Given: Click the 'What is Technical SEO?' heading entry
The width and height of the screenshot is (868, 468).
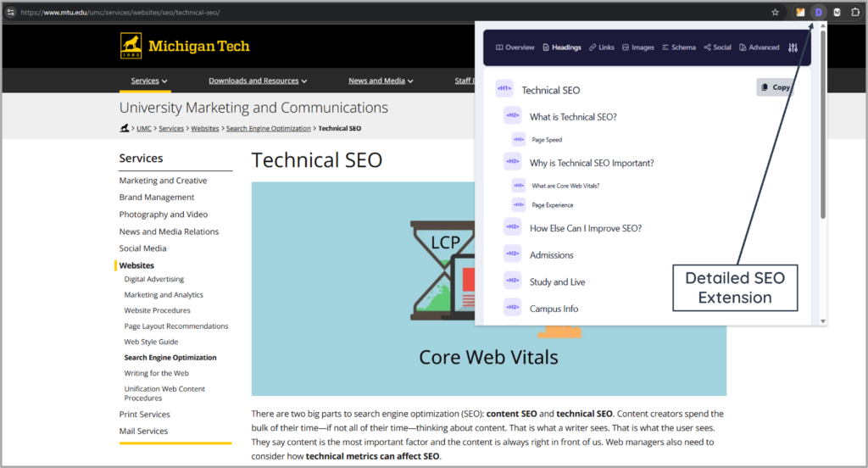Looking at the screenshot, I should click(573, 117).
